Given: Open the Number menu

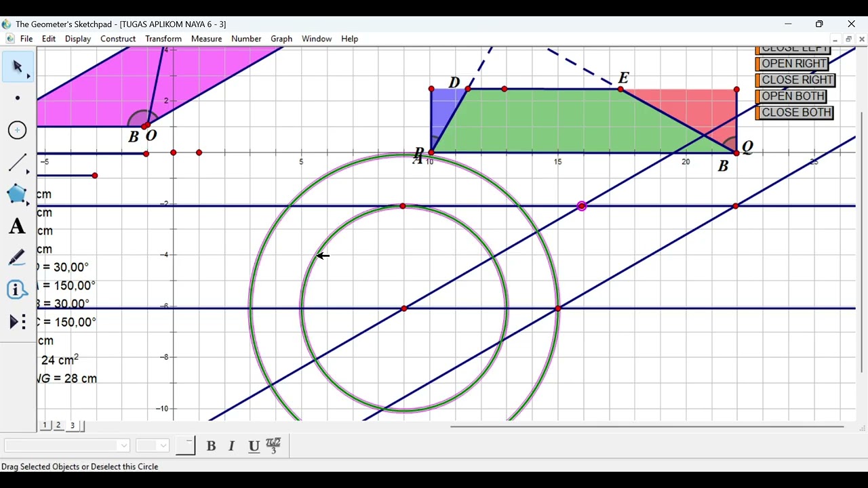Looking at the screenshot, I should [246, 39].
